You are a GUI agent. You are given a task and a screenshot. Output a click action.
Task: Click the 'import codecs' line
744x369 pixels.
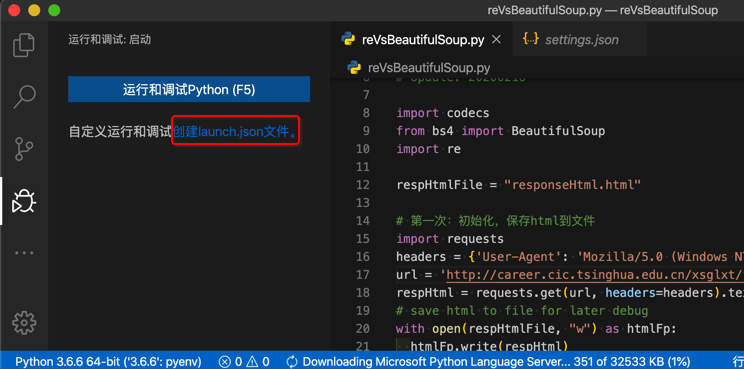[x=443, y=113]
